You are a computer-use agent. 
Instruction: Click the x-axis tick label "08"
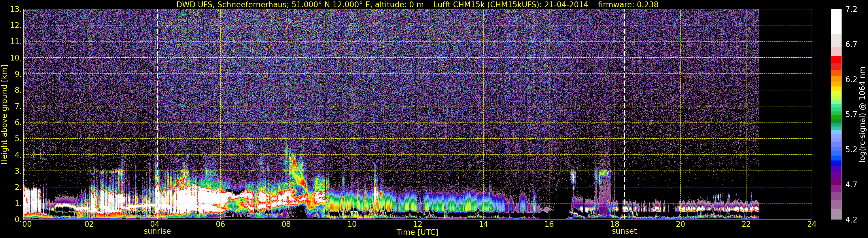coord(286,224)
